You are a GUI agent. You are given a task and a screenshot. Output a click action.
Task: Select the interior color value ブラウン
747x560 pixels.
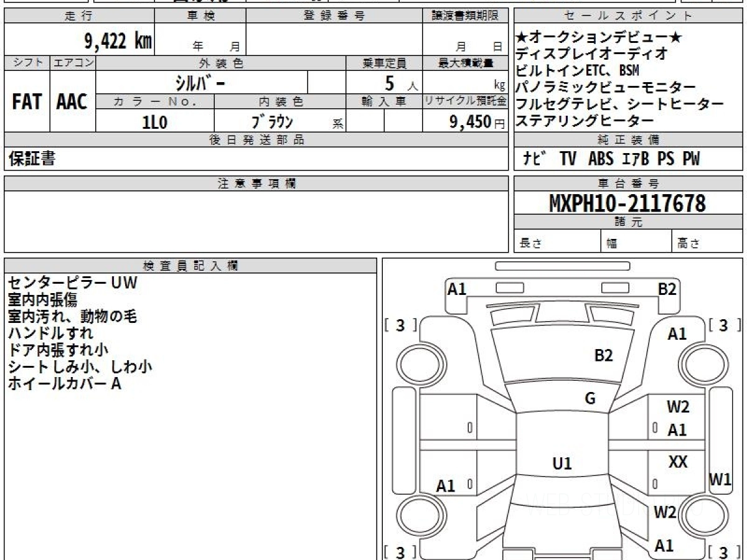(273, 121)
